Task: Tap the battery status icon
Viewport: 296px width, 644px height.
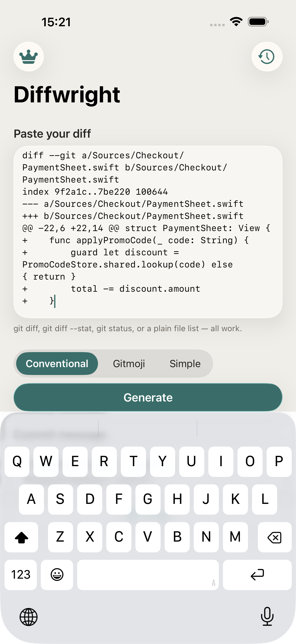Action: 258,22
